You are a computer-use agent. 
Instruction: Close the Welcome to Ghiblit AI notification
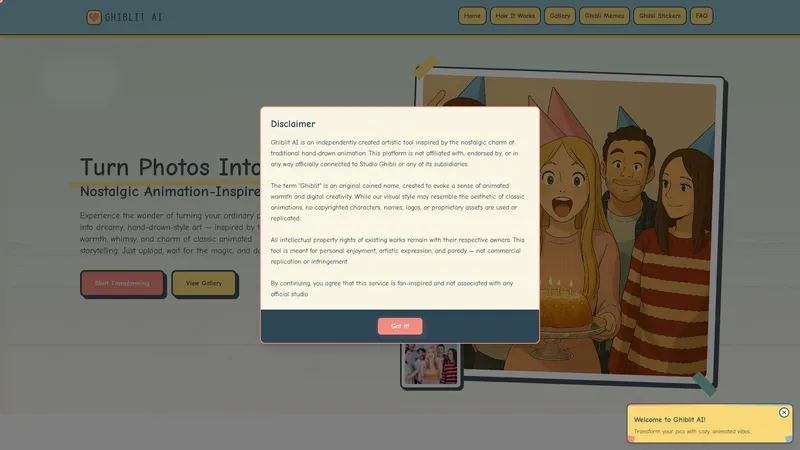click(784, 412)
